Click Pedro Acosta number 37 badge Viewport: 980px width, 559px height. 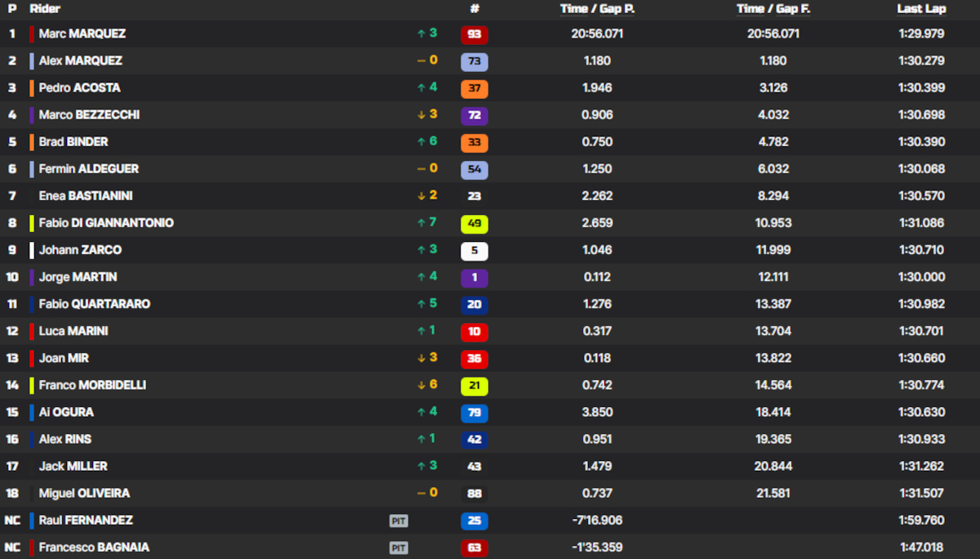point(474,88)
